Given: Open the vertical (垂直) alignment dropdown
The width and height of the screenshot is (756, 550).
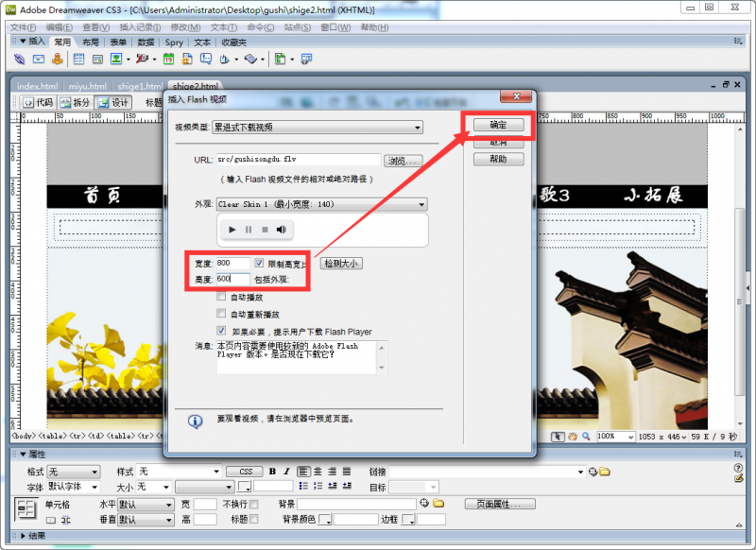Looking at the screenshot, I should coord(146,520).
